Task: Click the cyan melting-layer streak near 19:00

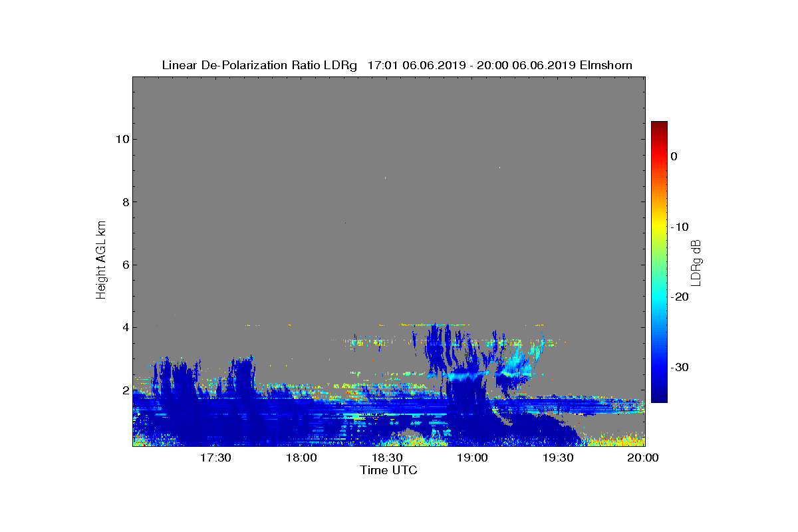Action: pyautogui.click(x=464, y=376)
